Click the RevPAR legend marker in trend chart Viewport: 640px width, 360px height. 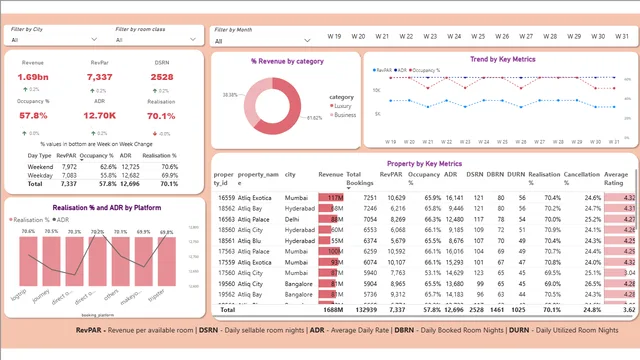374,70
